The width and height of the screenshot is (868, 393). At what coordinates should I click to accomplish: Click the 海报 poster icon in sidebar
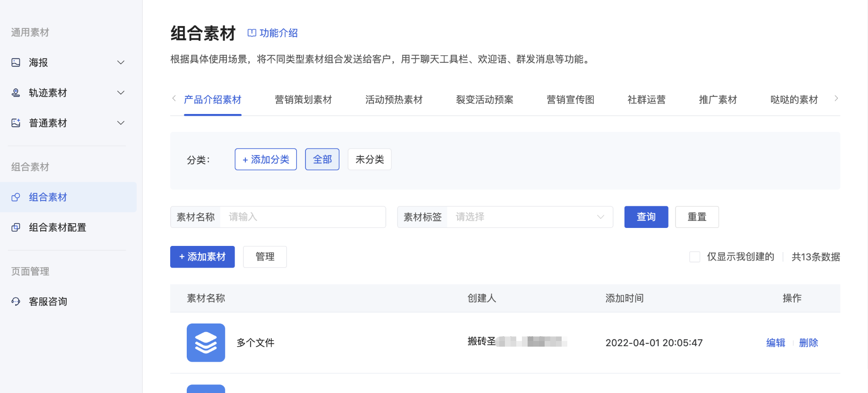point(16,62)
